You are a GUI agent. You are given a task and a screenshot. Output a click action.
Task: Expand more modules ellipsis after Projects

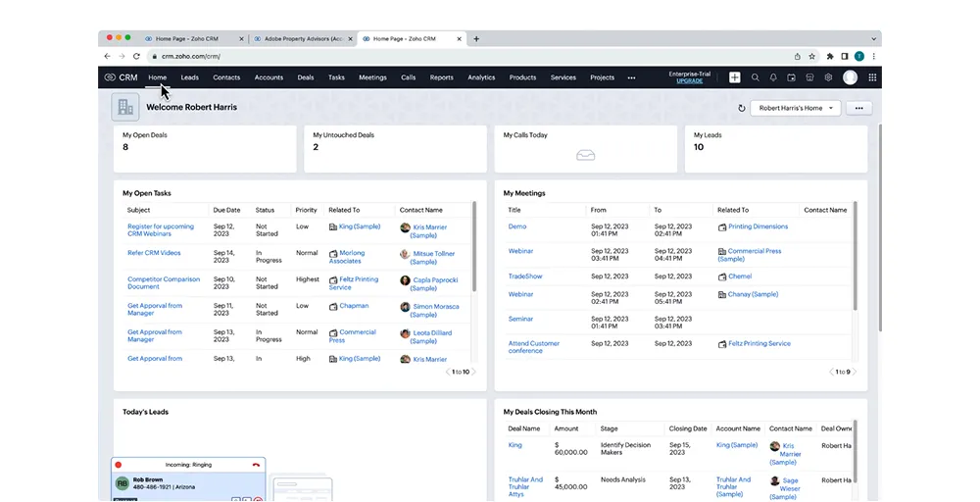coord(631,78)
